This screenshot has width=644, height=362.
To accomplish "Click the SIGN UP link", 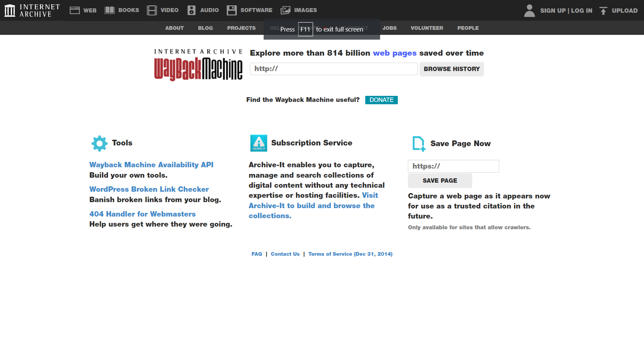I will (553, 11).
